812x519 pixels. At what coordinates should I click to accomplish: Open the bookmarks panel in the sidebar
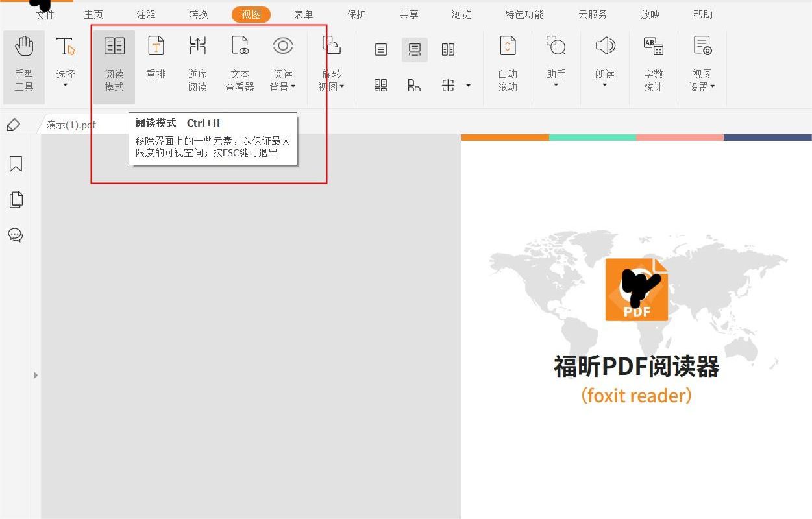(x=16, y=164)
